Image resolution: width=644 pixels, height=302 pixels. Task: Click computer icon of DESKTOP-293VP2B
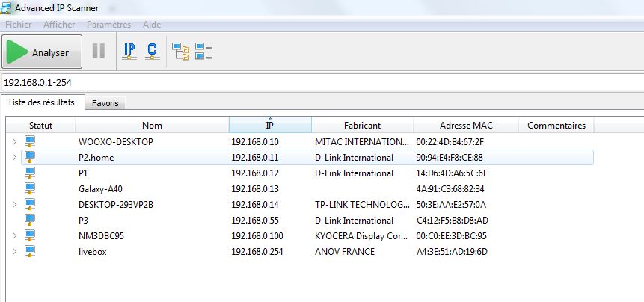pos(30,204)
